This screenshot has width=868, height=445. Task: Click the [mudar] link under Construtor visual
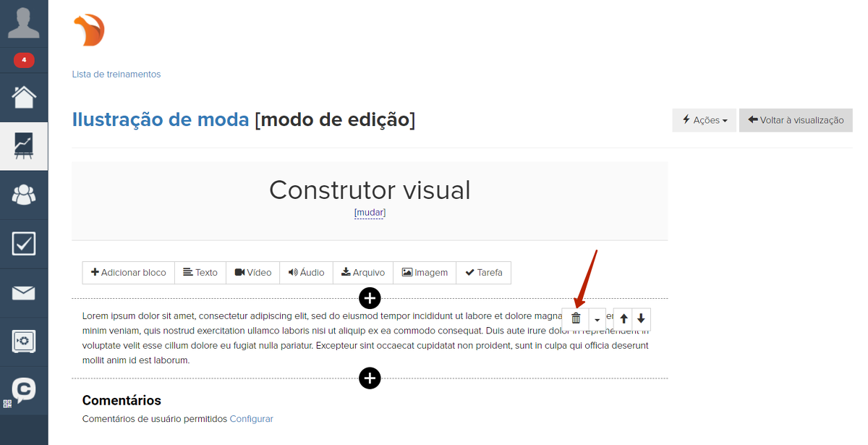point(370,213)
